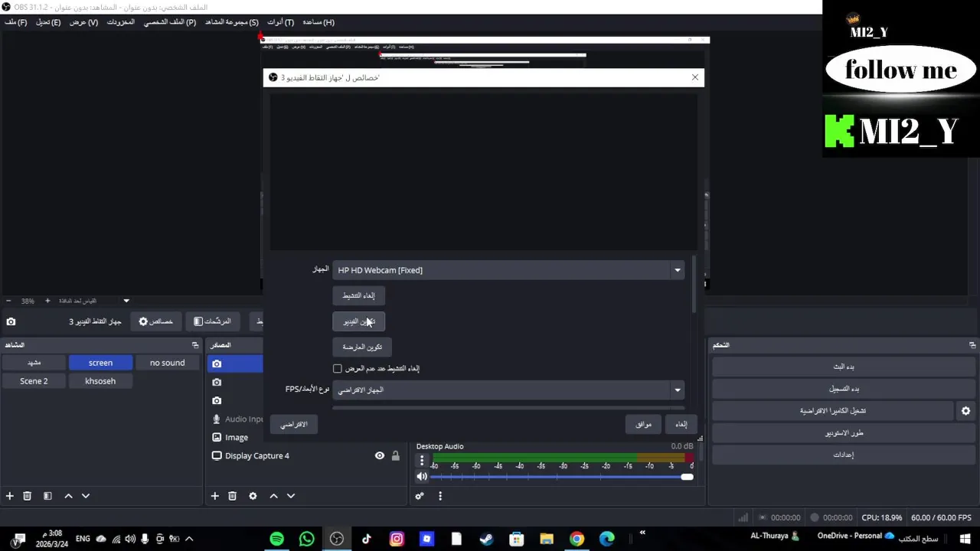Mute Desktop Audio with the speaker icon
980x551 pixels.
[422, 477]
